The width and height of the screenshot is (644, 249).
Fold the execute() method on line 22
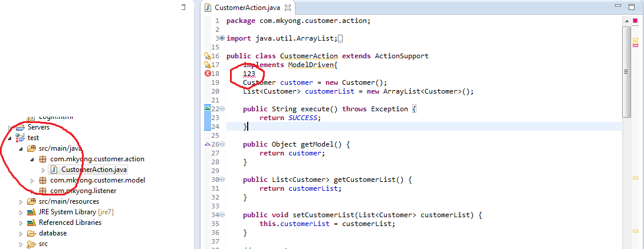tap(222, 109)
